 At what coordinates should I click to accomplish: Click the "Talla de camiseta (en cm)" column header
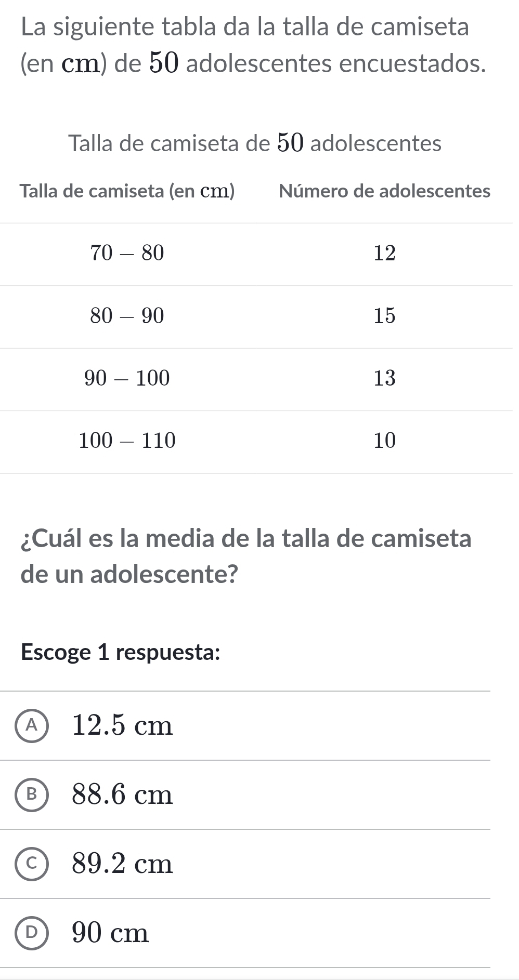127,192
